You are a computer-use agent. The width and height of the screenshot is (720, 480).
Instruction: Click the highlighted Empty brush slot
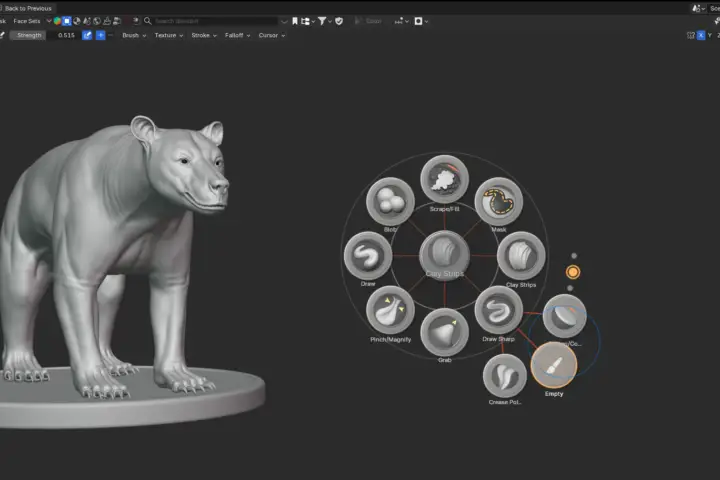[554, 365]
